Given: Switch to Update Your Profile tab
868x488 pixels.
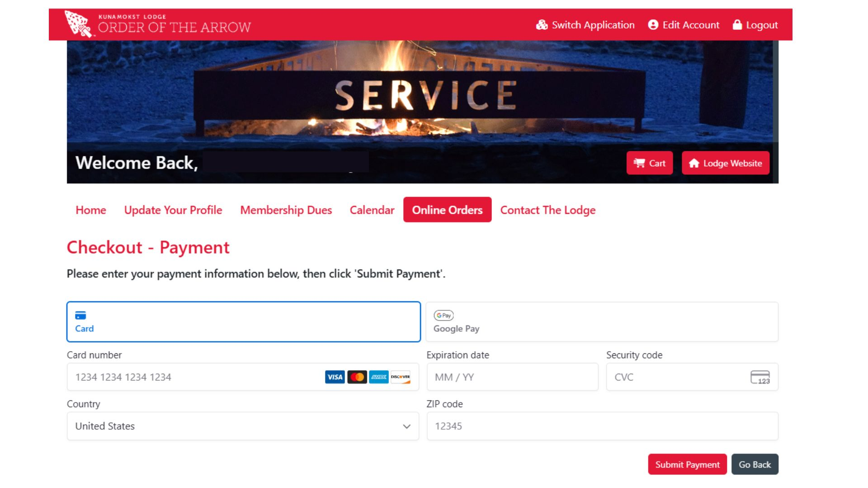Looking at the screenshot, I should [x=173, y=210].
